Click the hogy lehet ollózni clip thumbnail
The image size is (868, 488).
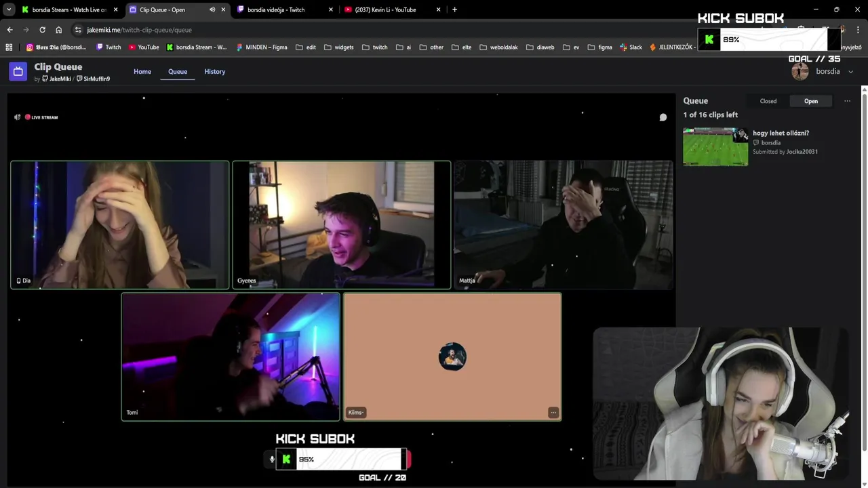click(x=715, y=146)
